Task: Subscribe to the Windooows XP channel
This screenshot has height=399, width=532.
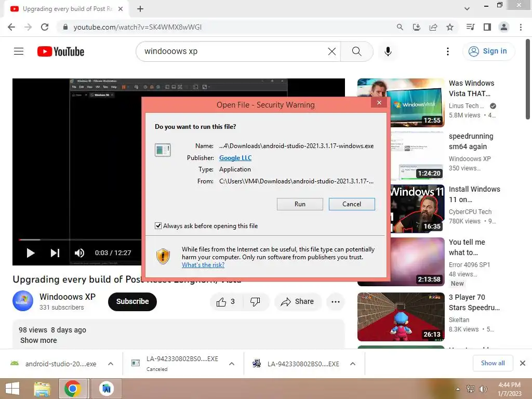Action: 132,302
